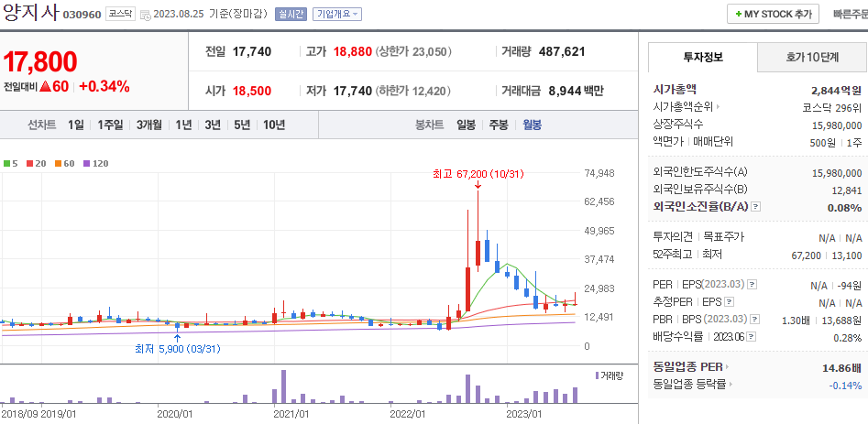Click the 74,948 price axis label
The height and width of the screenshot is (424, 868).
[x=600, y=173]
